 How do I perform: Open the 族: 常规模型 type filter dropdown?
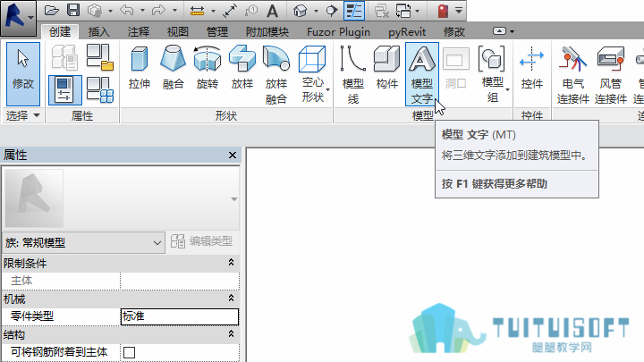(84, 242)
